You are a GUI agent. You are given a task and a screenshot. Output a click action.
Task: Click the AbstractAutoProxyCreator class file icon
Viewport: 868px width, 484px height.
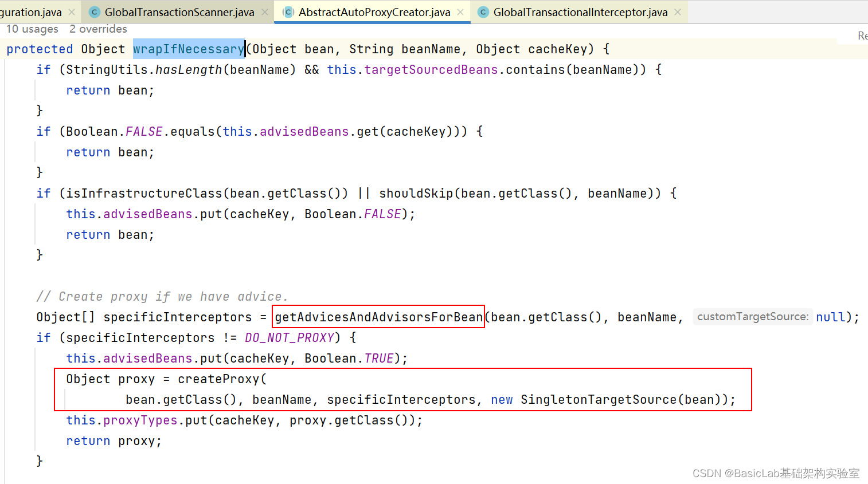point(288,12)
